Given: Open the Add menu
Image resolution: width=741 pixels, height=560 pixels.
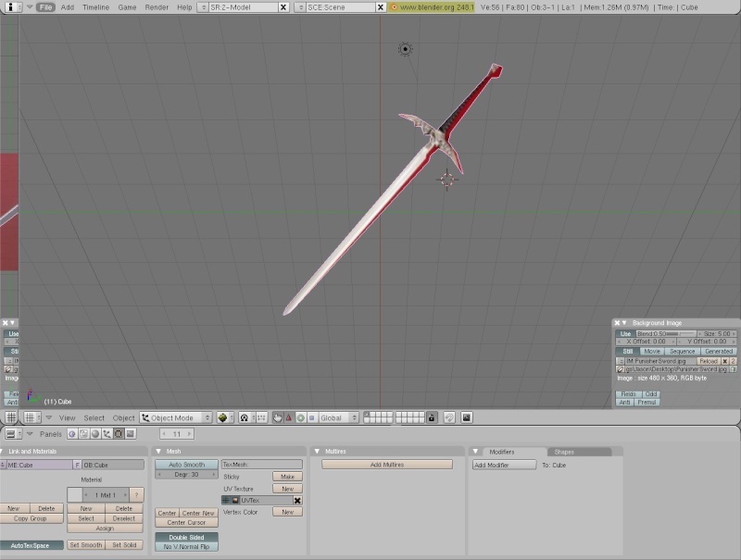Looking at the screenshot, I should pos(68,7).
